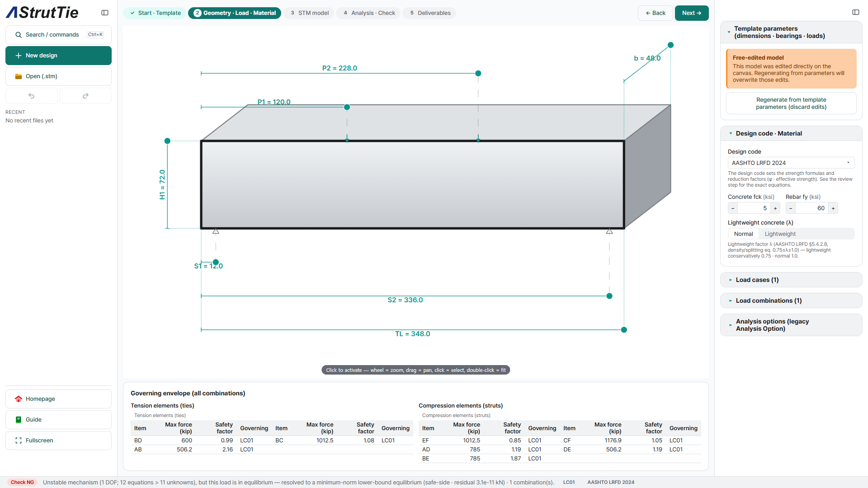Image resolution: width=868 pixels, height=488 pixels.
Task: Decrease Rebar fy value
Action: point(791,208)
